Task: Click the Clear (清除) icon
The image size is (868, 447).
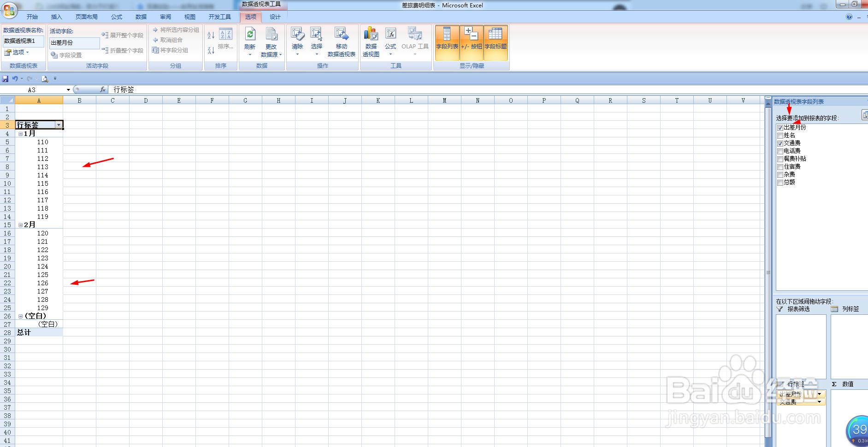Action: 297,34
